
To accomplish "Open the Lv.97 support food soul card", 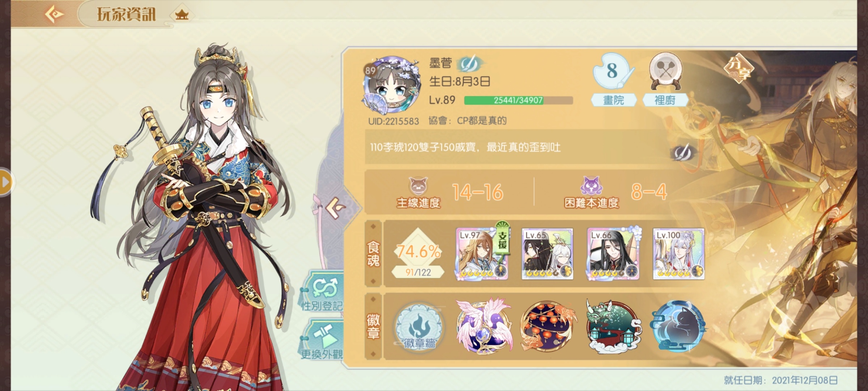I will point(482,253).
